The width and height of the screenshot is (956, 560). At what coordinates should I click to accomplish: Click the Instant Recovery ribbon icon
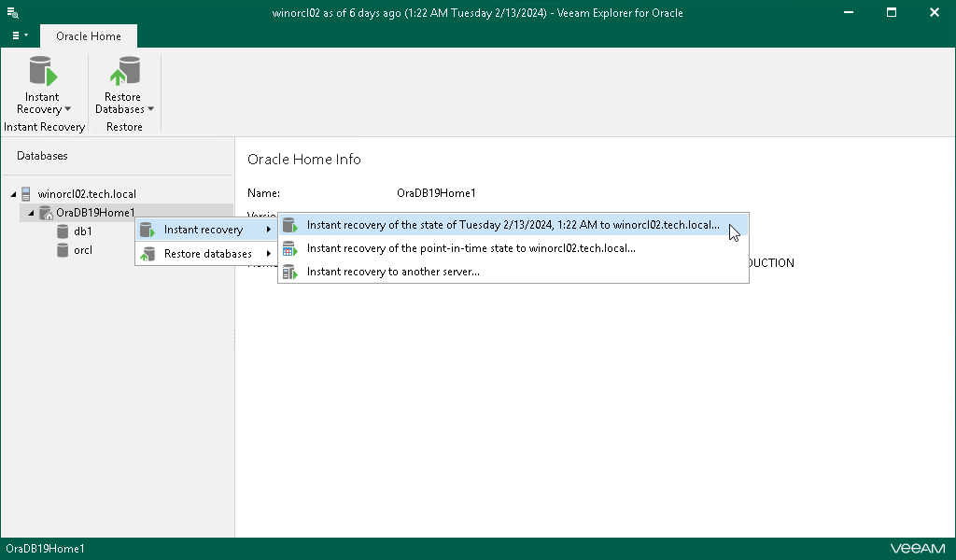point(42,73)
